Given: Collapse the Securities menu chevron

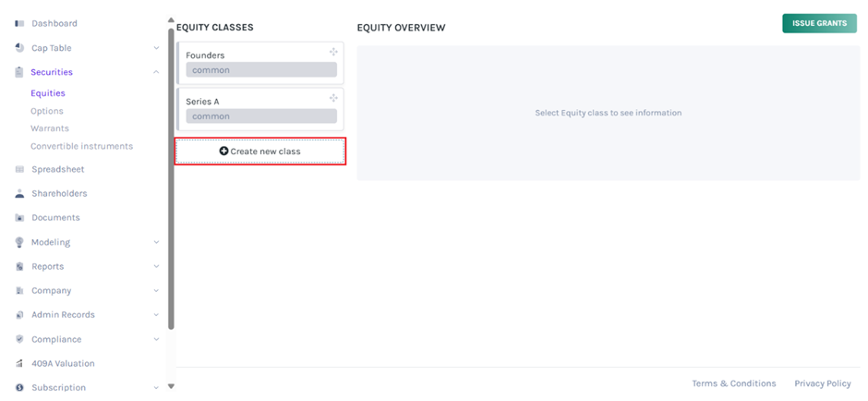Looking at the screenshot, I should [x=156, y=72].
